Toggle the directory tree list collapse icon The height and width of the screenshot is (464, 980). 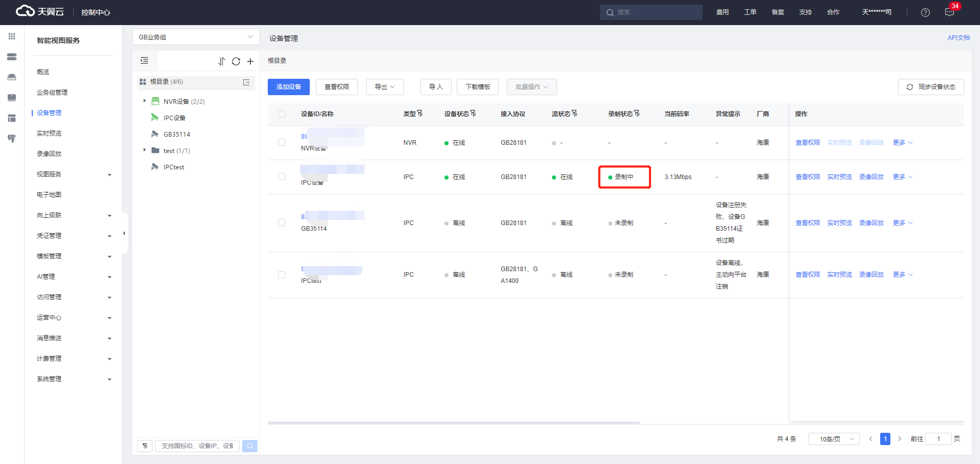click(144, 61)
